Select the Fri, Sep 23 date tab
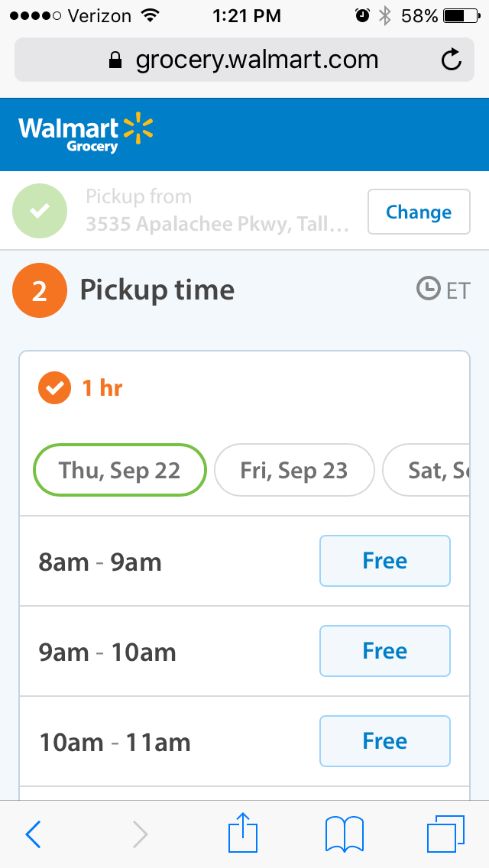489x868 pixels. [294, 470]
